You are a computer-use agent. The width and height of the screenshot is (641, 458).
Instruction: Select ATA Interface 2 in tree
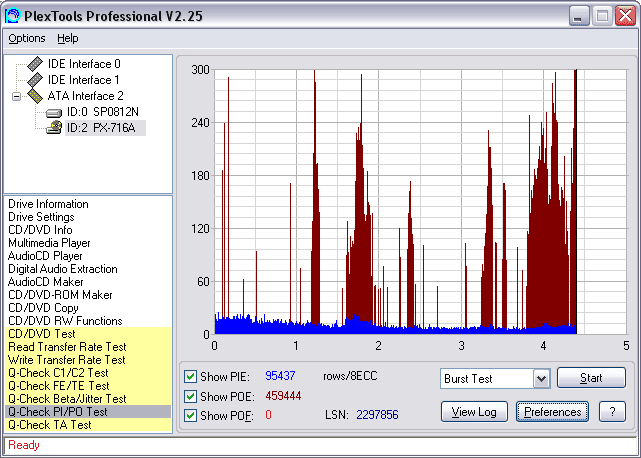(85, 96)
